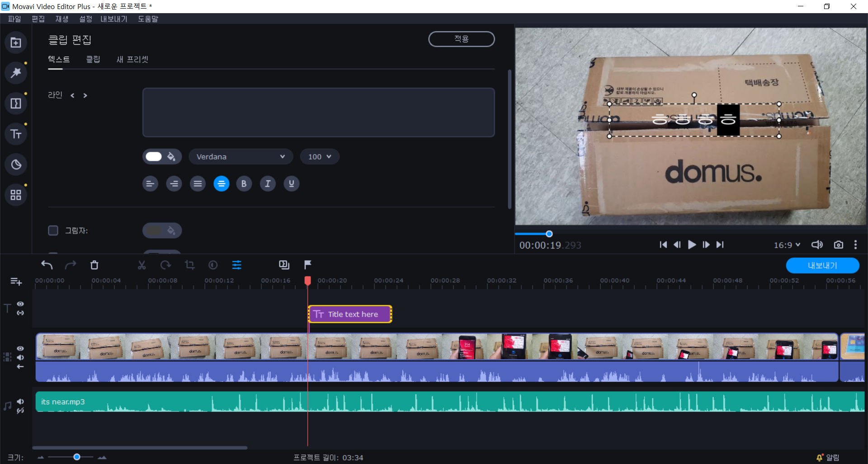Toggle underline formatting
This screenshot has height=464, width=868.
click(x=292, y=183)
